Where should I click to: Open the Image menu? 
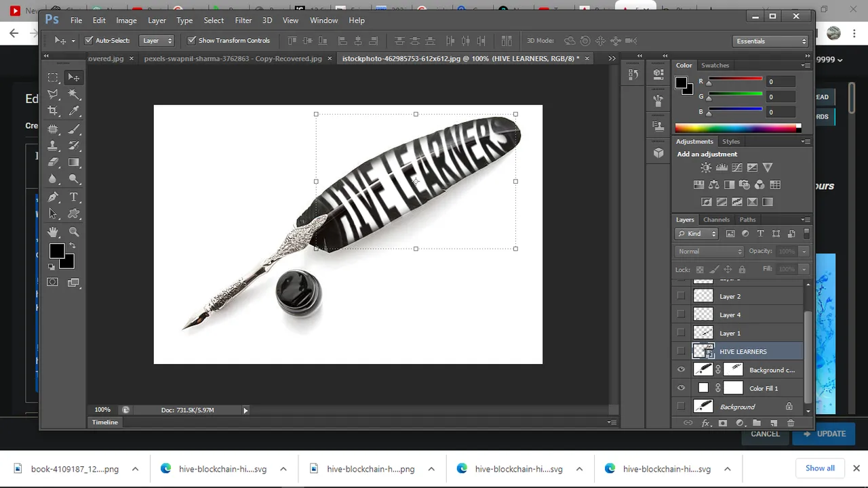pyautogui.click(x=126, y=20)
